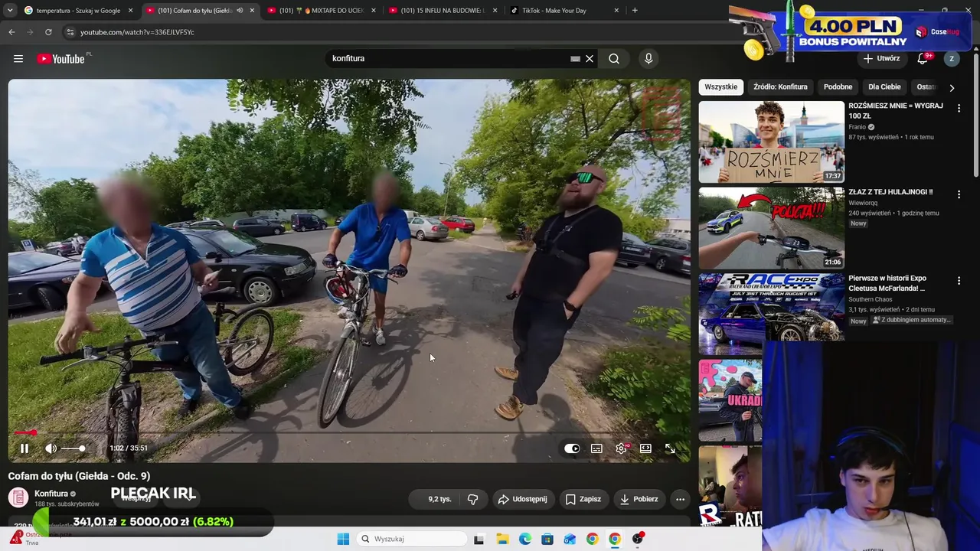Open the on-screen keyboard in the search box
This screenshot has height=551, width=980.
[575, 58]
